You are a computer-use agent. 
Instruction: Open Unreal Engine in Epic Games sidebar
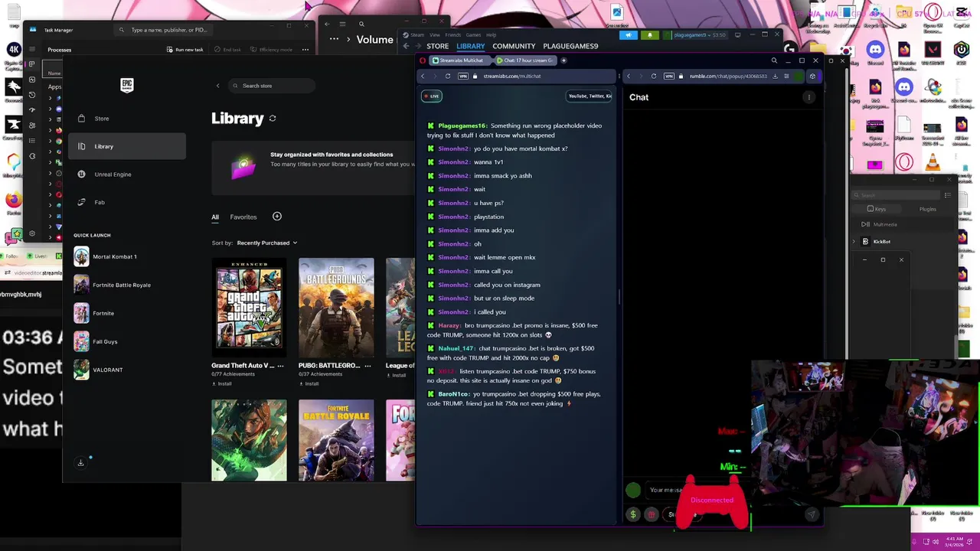coord(112,174)
